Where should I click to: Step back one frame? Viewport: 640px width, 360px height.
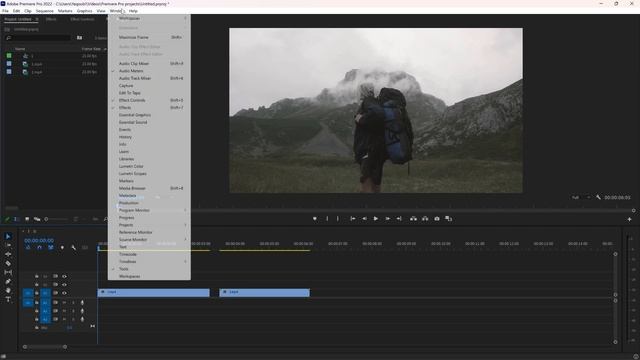coord(364,219)
